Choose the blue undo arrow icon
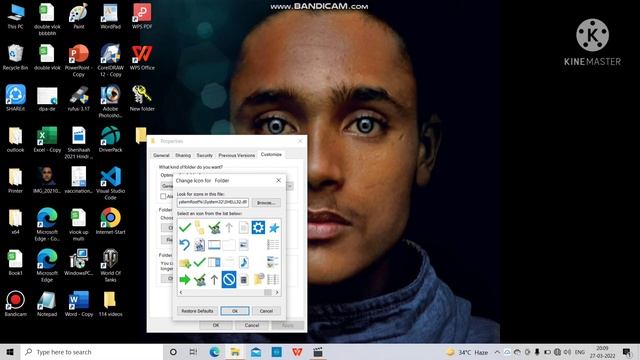The image size is (640, 360). [x=184, y=244]
